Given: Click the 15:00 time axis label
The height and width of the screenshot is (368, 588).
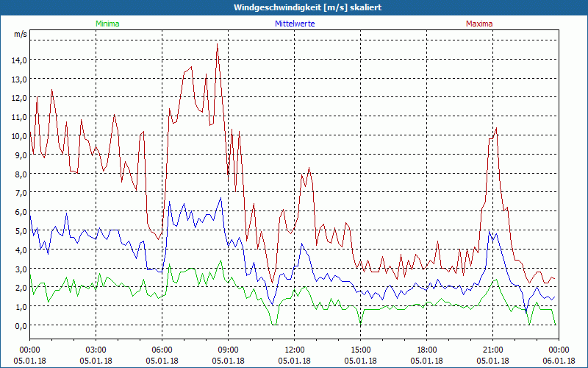Looking at the screenshot, I should click(x=360, y=350).
